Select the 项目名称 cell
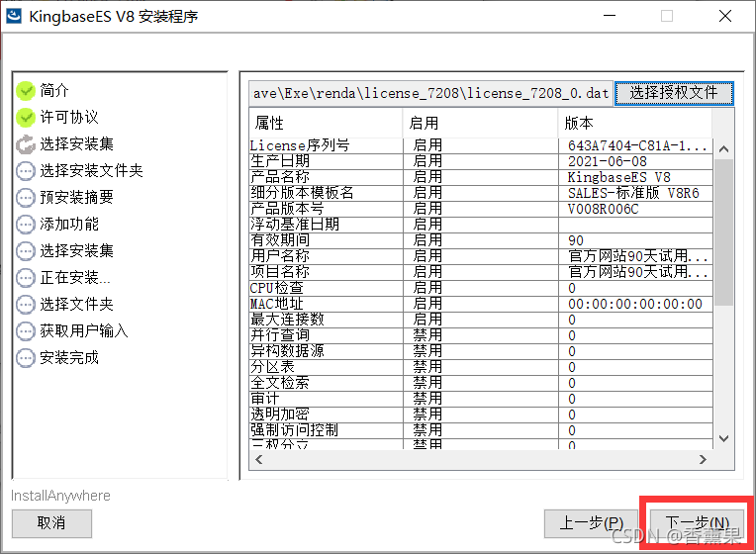The height and width of the screenshot is (554, 756). (326, 272)
